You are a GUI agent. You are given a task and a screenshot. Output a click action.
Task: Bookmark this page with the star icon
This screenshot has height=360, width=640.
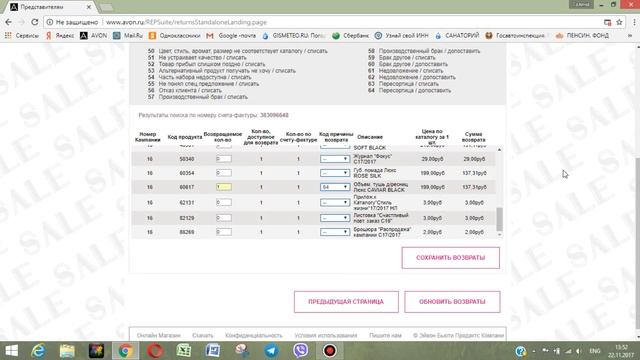[x=619, y=22]
